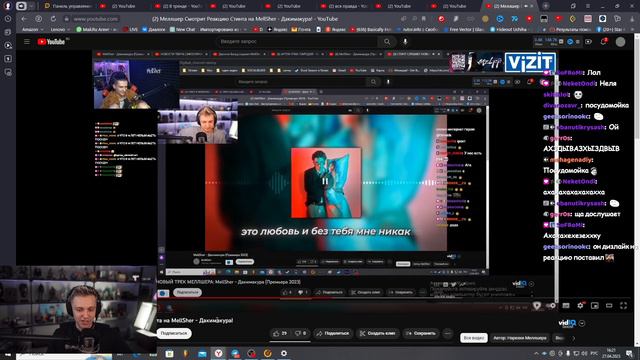Expand the vidIQ dropdown below the video
This screenshot has height=360, width=640.
(582, 323)
